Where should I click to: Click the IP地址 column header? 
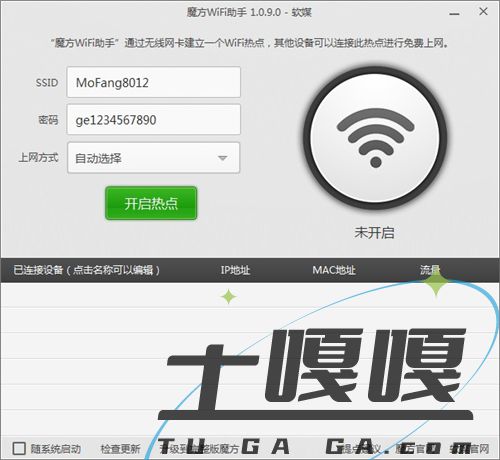click(x=235, y=270)
